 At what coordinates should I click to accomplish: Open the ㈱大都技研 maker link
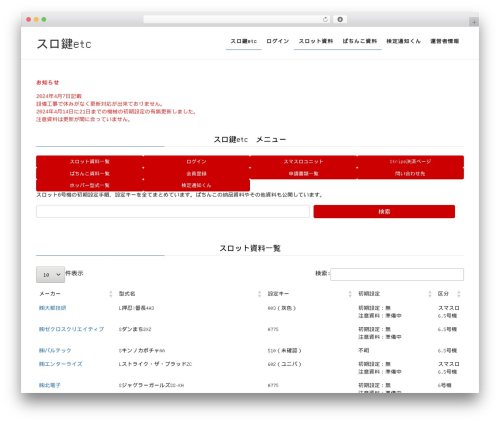click(52, 308)
